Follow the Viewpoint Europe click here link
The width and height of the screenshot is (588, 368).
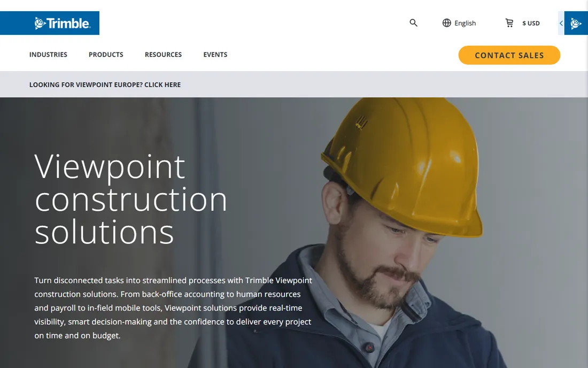pos(105,85)
